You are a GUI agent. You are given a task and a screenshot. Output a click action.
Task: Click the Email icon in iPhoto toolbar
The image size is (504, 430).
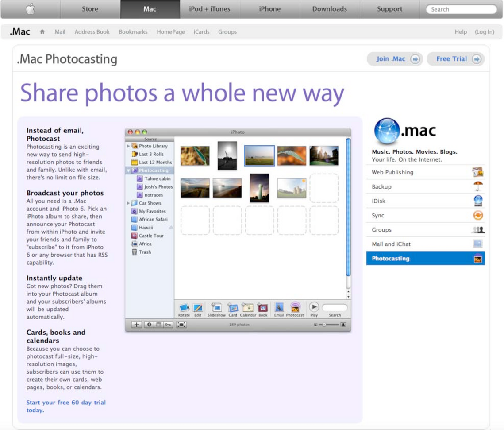pos(279,310)
